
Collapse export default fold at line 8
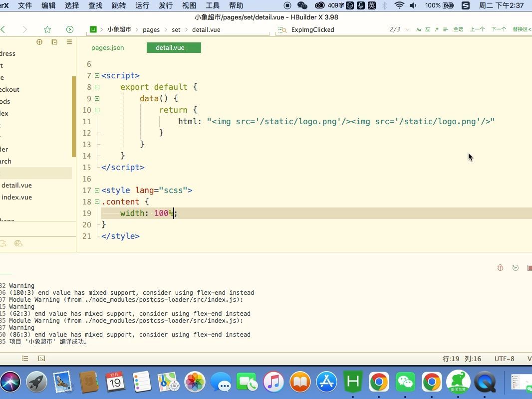tap(97, 87)
